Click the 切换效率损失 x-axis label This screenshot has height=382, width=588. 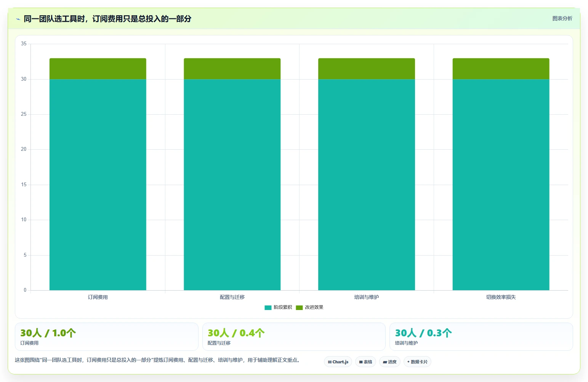[x=501, y=297]
